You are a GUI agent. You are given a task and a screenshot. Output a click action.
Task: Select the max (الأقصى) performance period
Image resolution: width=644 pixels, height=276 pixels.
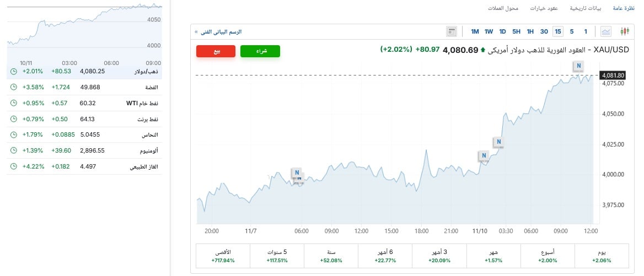pos(223,255)
